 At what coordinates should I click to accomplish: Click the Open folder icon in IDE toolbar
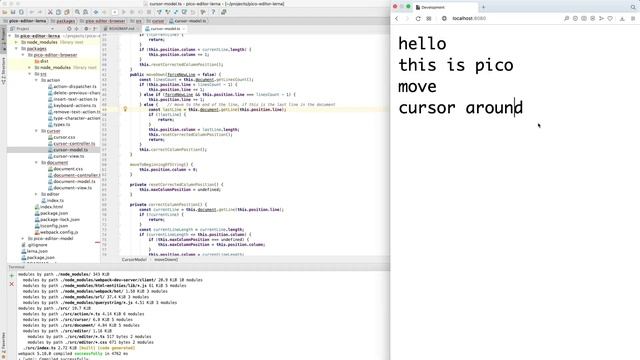5,12
